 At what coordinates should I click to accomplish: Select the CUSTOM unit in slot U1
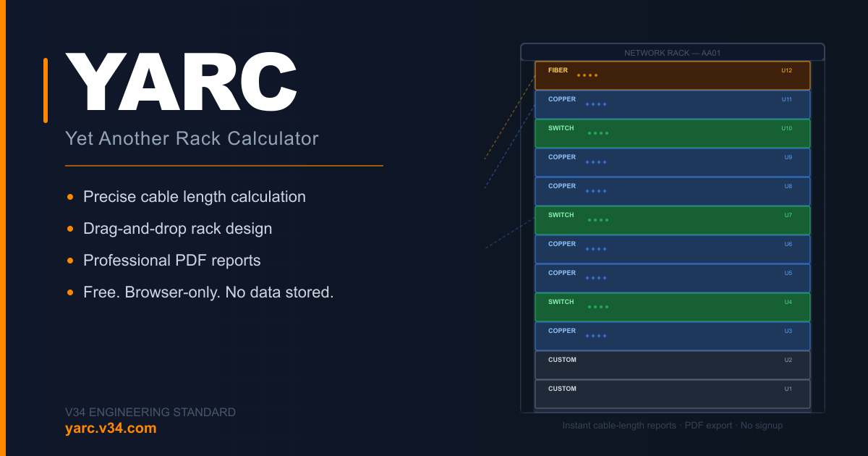point(673,394)
